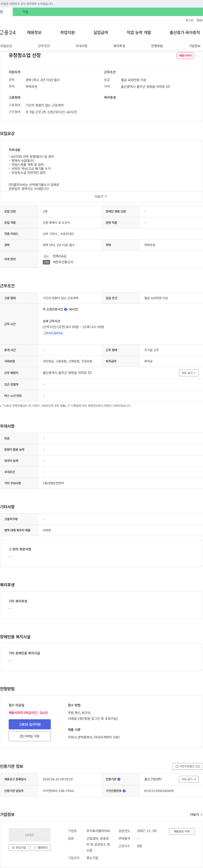The image size is (203, 868).
Task: Click the 1종대형운전면허 value
Action: click(x=53, y=483)
